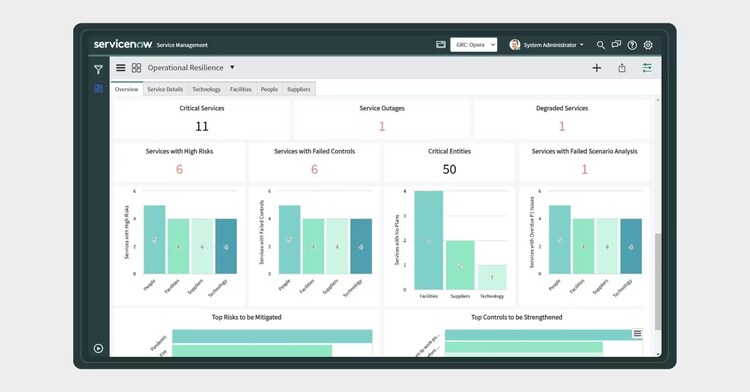
Task: Click Suppliers bar in Failed Controls chart
Action: (x=337, y=246)
